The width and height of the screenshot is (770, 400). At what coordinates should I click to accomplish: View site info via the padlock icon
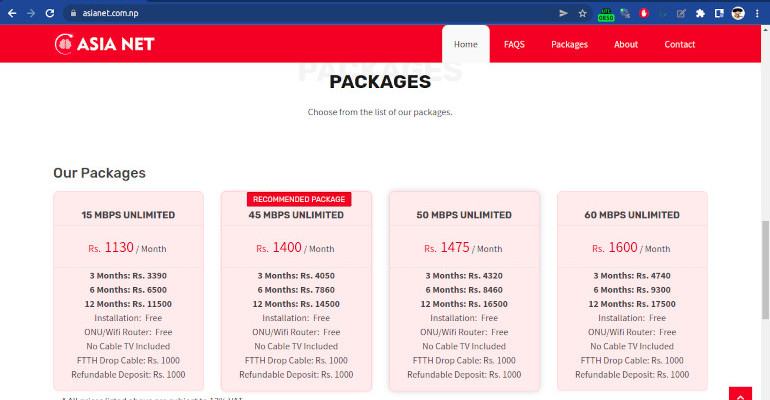pos(74,13)
